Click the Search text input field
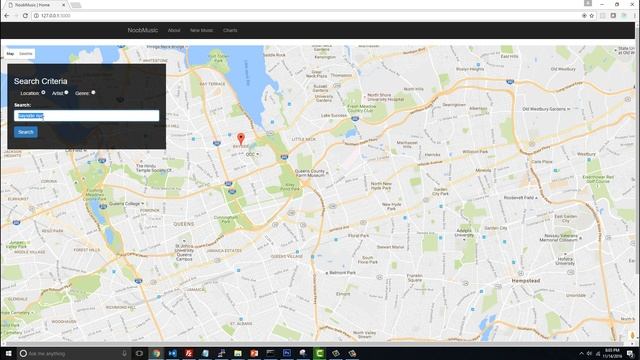Image resolution: width=640 pixels, height=360 pixels. [x=87, y=116]
